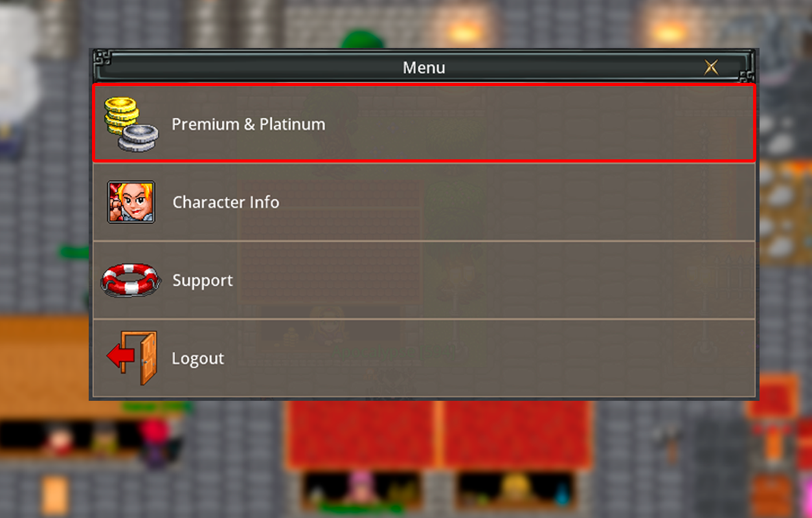Click the gold and silver coins icon
The width and height of the screenshot is (812, 518).
pos(131,124)
